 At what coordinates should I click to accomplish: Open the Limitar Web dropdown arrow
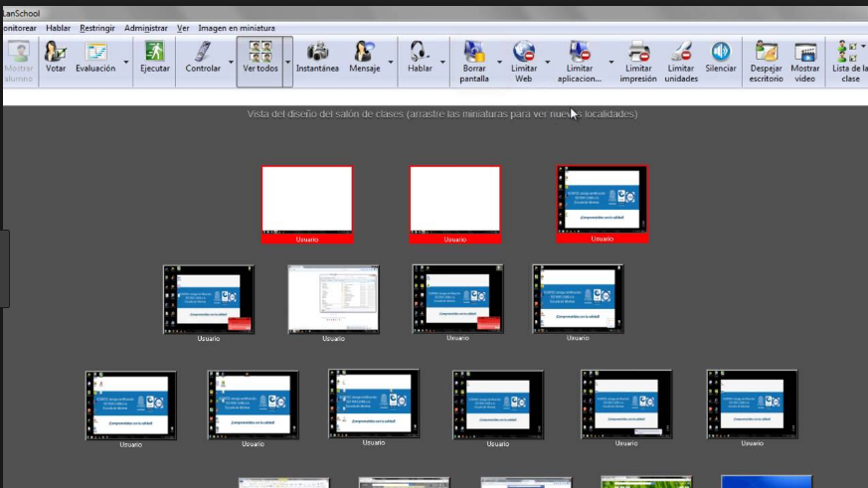click(x=547, y=62)
